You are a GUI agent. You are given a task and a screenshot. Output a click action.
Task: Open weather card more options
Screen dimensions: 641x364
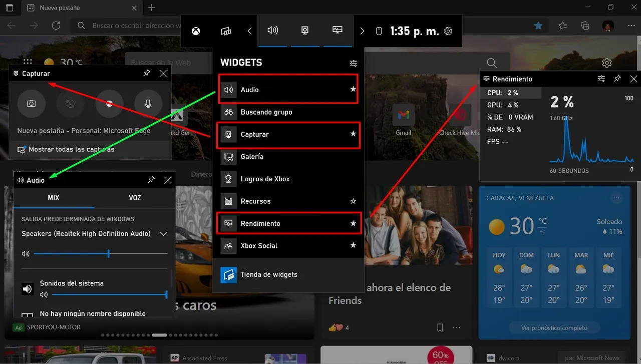click(616, 198)
